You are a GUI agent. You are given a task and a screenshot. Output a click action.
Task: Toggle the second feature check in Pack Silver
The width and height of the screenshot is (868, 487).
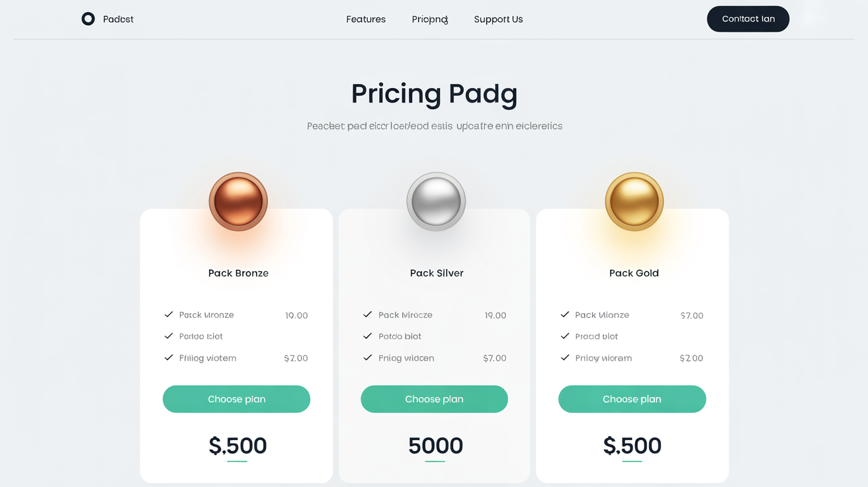(368, 336)
